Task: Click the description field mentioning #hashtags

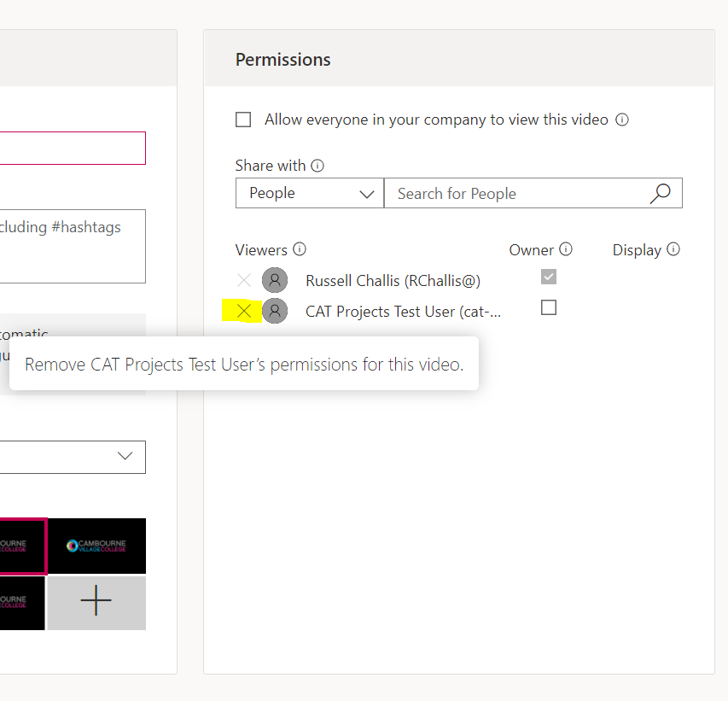Action: pos(73,246)
